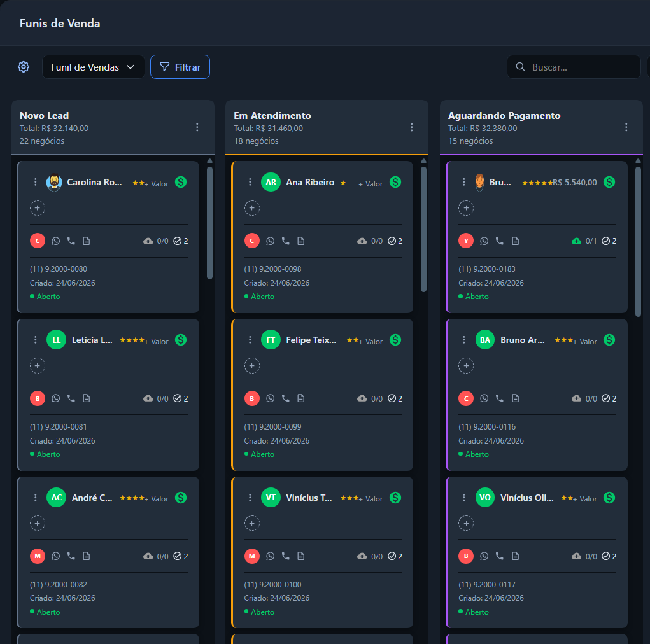The width and height of the screenshot is (650, 644).
Task: Set star rating on Ana Ribeiro card
Action: 343,183
